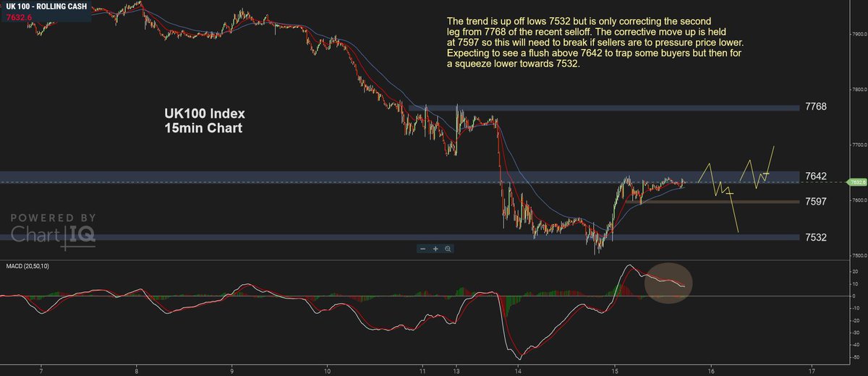Image resolution: width=868 pixels, height=376 pixels.
Task: Click the 7768 level label
Action: coord(815,107)
